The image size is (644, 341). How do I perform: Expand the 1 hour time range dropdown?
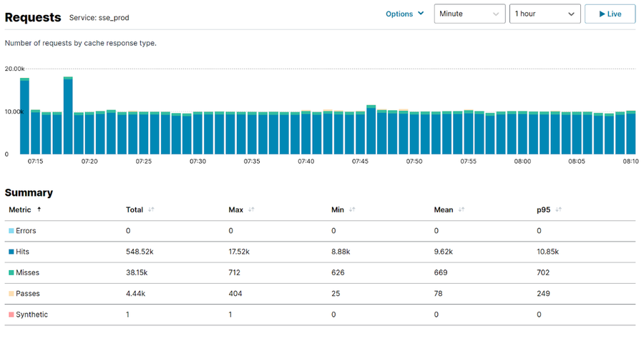[x=544, y=14]
